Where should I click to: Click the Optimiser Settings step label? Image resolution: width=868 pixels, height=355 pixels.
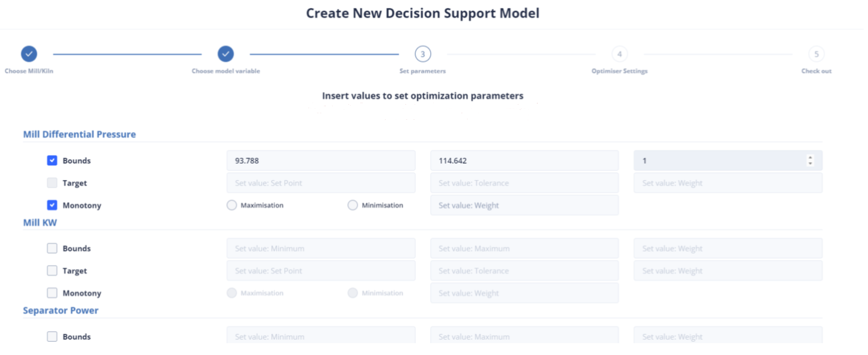619,71
